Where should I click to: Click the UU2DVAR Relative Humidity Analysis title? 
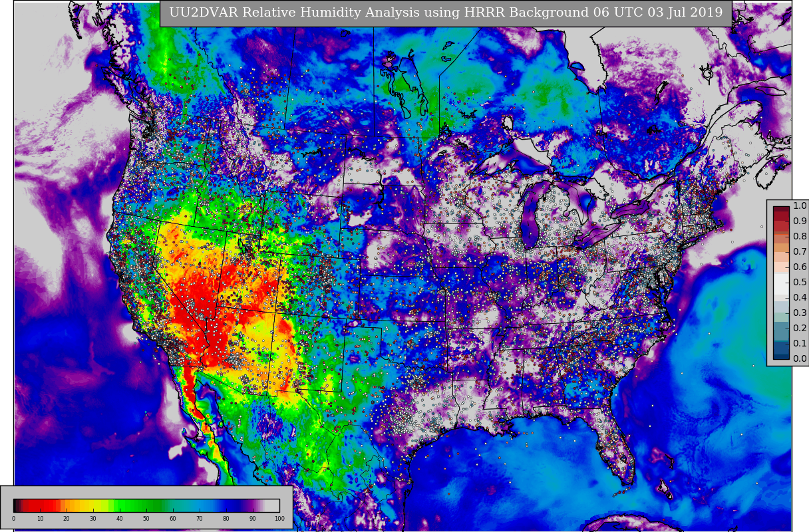446,13
